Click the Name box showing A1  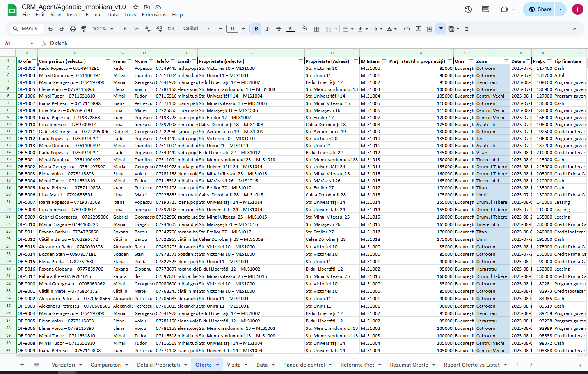[x=19, y=43]
